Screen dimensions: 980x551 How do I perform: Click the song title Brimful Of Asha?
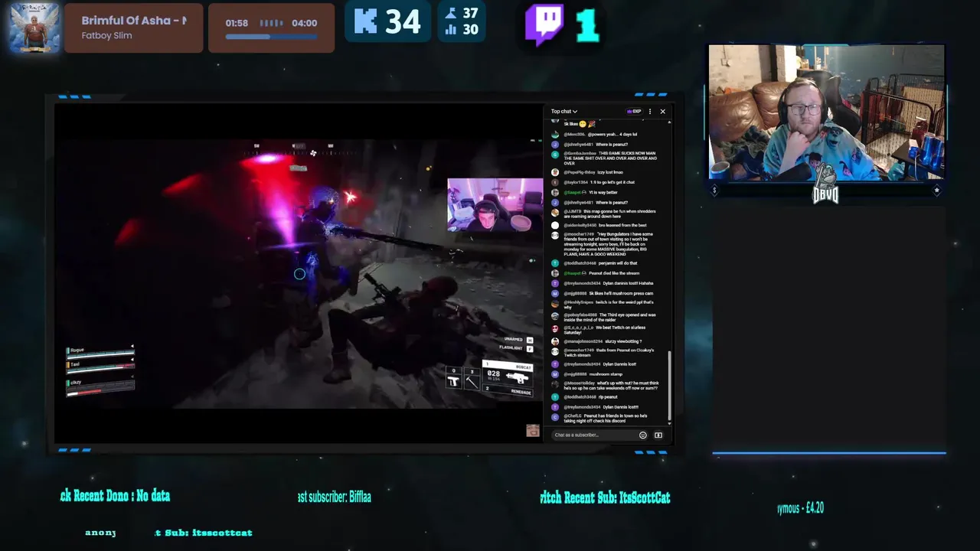point(134,21)
